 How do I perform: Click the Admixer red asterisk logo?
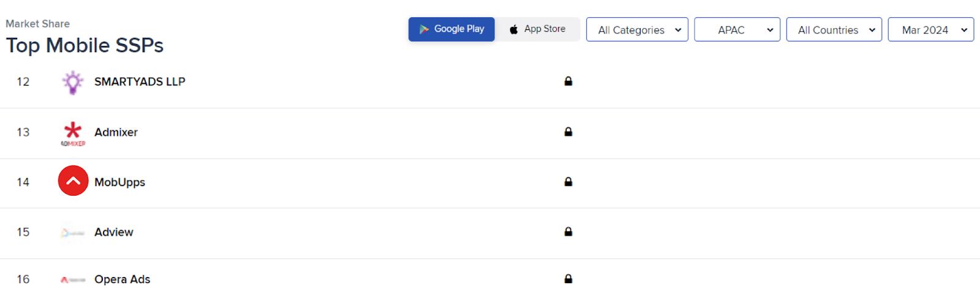(x=73, y=133)
